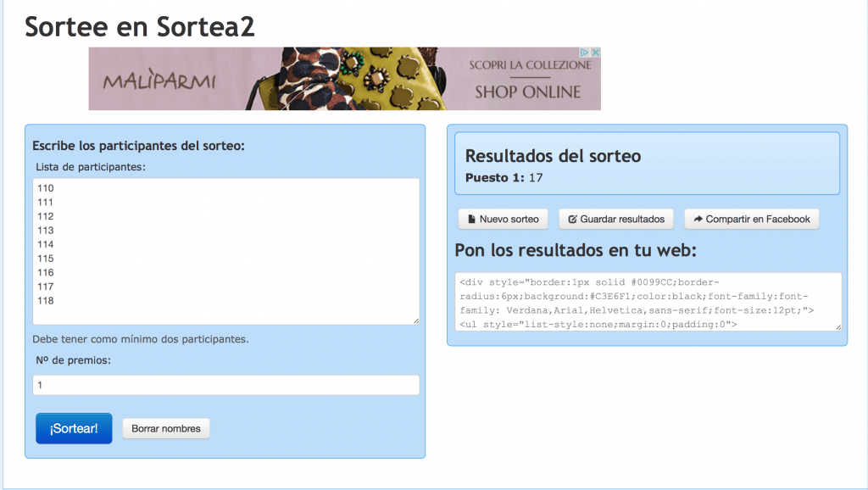Click the Puesto 1: 17 result
This screenshot has width=868, height=490.
pyautogui.click(x=504, y=178)
